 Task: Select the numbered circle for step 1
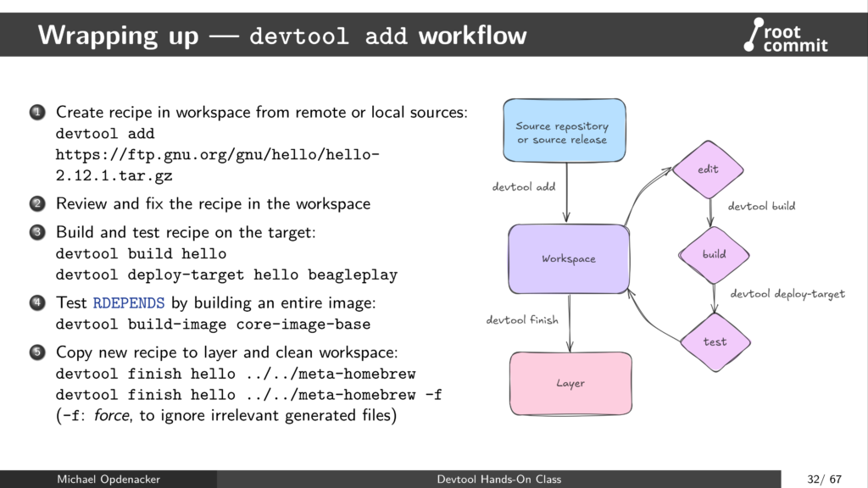(x=36, y=112)
